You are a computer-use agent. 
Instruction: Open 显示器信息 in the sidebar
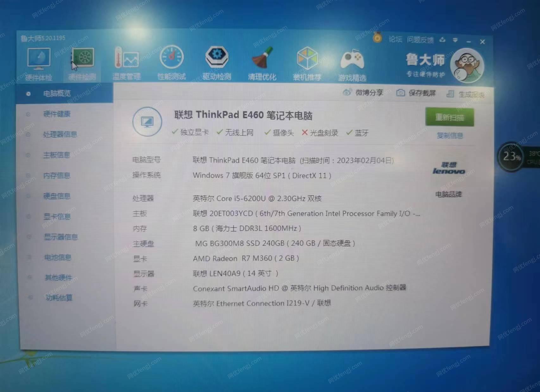tap(61, 237)
